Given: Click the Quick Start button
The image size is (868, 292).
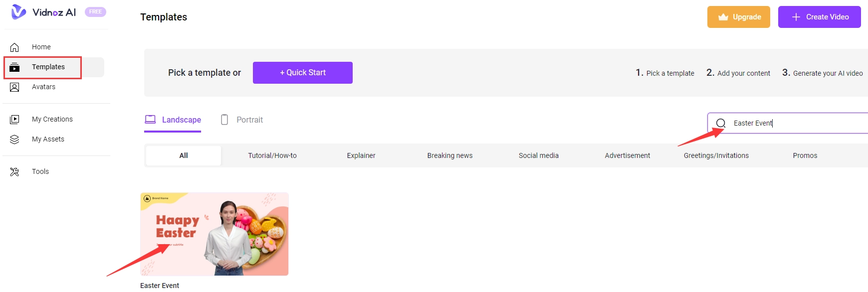Looking at the screenshot, I should (x=302, y=73).
